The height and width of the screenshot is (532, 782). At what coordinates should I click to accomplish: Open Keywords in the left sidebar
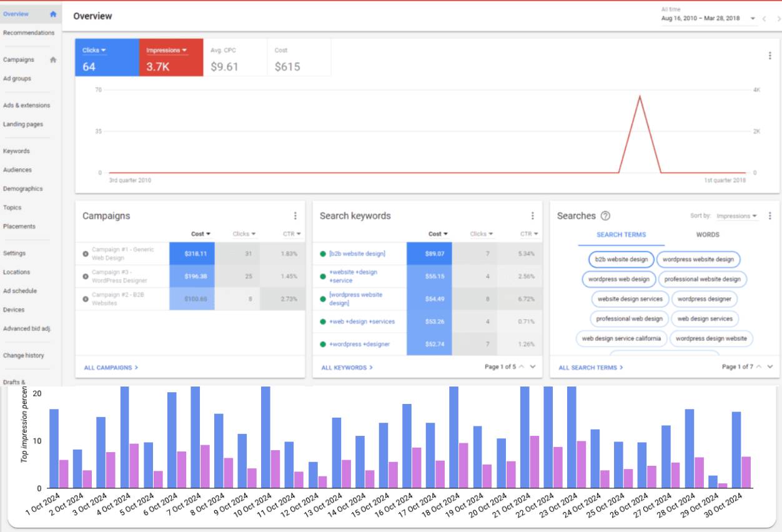(x=16, y=151)
